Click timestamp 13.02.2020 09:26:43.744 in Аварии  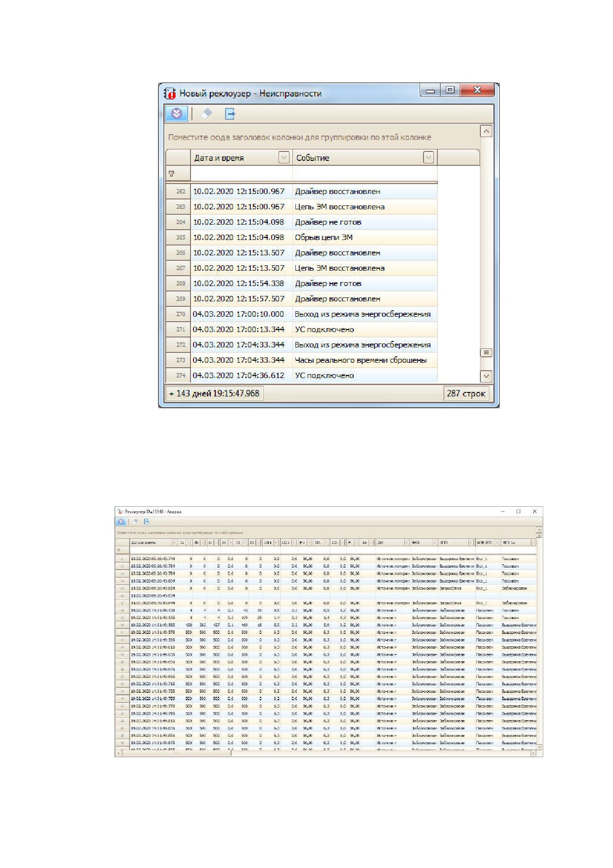coord(153,559)
